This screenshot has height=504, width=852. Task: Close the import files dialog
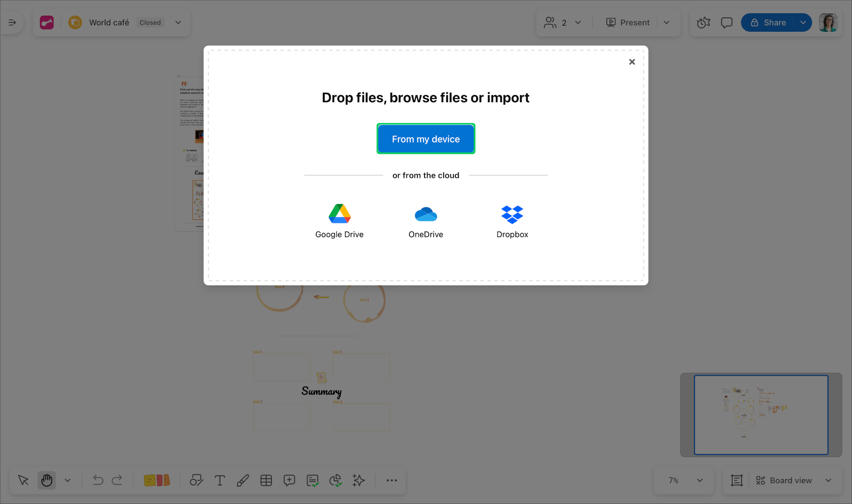pyautogui.click(x=632, y=62)
